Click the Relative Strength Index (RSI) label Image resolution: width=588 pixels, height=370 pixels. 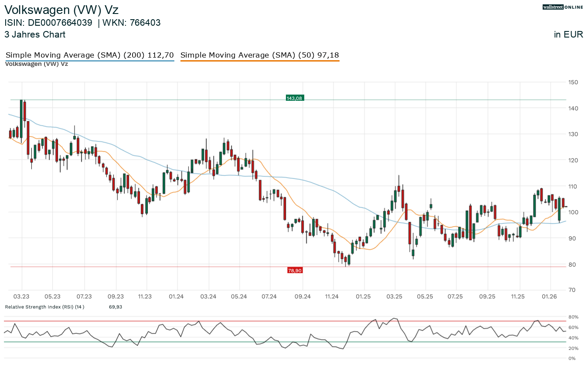coord(44,307)
